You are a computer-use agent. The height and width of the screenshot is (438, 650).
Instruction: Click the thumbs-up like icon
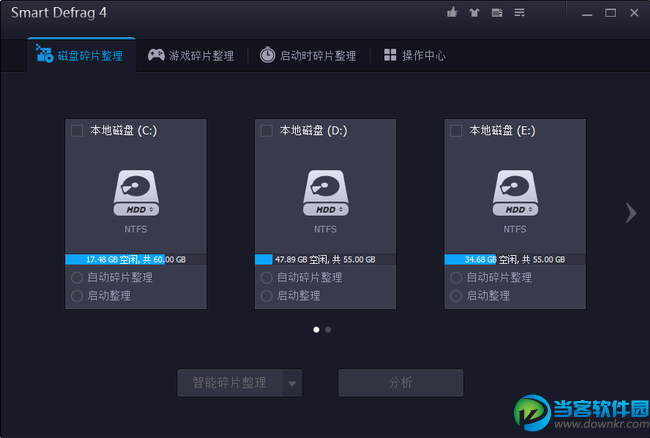point(452,12)
